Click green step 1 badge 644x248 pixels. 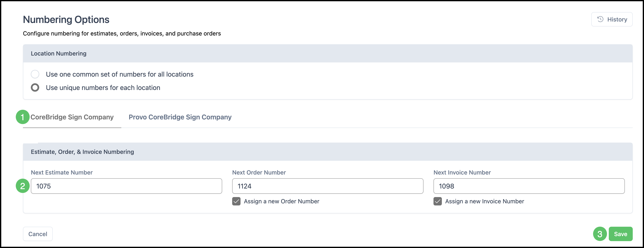(x=23, y=117)
